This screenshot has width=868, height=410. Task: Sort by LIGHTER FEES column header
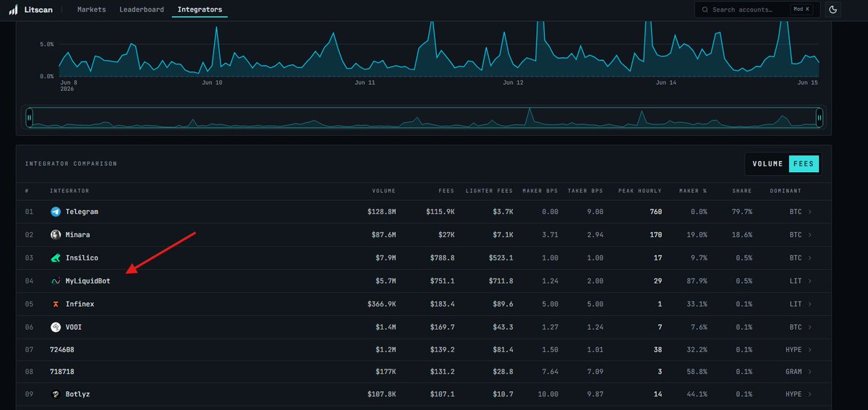tap(490, 191)
